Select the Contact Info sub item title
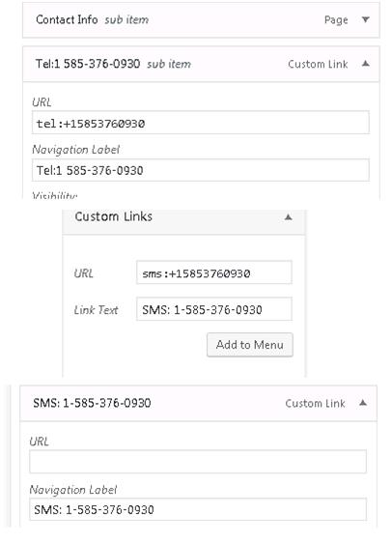The height and width of the screenshot is (543, 392). (x=93, y=19)
